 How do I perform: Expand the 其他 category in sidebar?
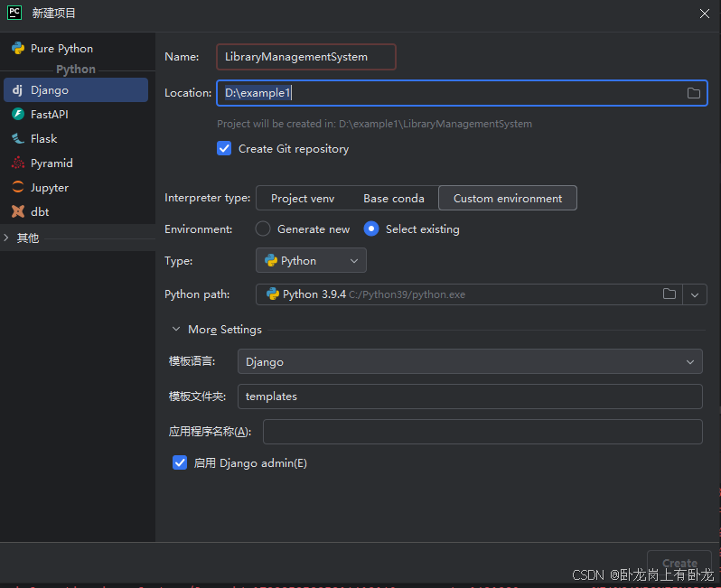click(x=7, y=238)
